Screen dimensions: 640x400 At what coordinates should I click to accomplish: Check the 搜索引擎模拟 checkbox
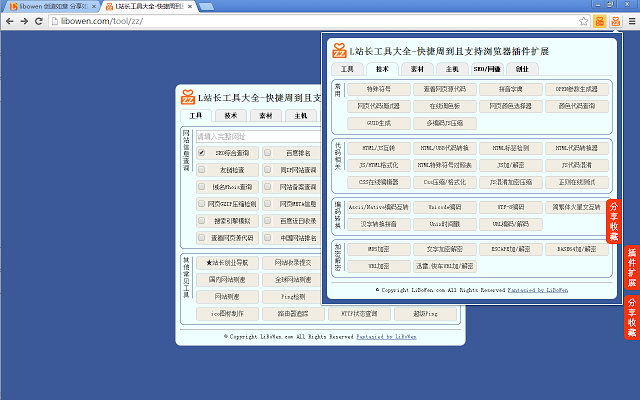tap(202, 220)
